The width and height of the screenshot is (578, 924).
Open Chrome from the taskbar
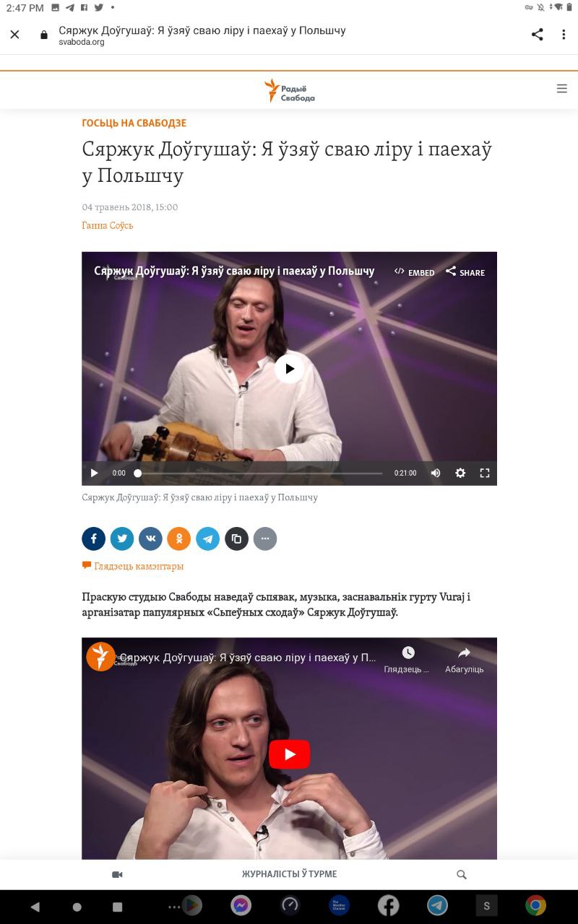coord(535,905)
